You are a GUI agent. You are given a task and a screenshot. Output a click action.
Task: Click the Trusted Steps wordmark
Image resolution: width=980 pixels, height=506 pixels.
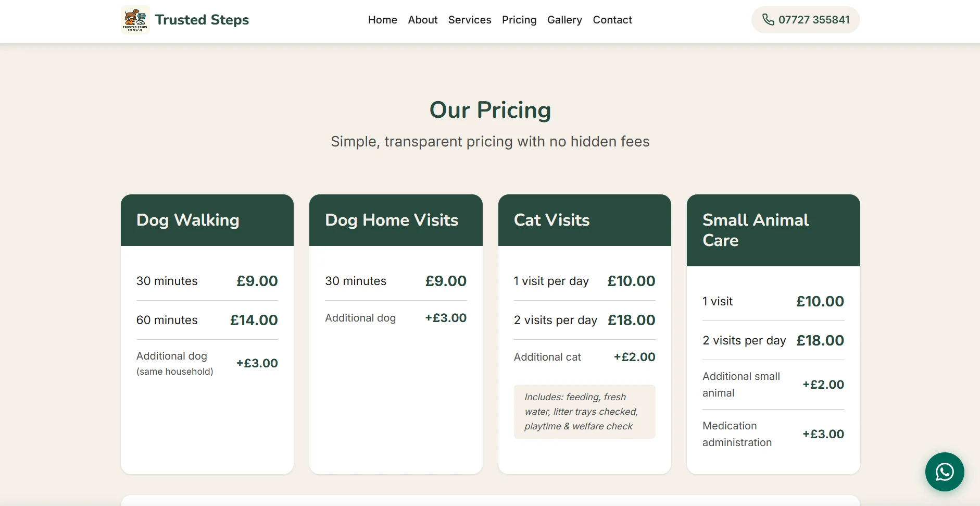point(203,20)
